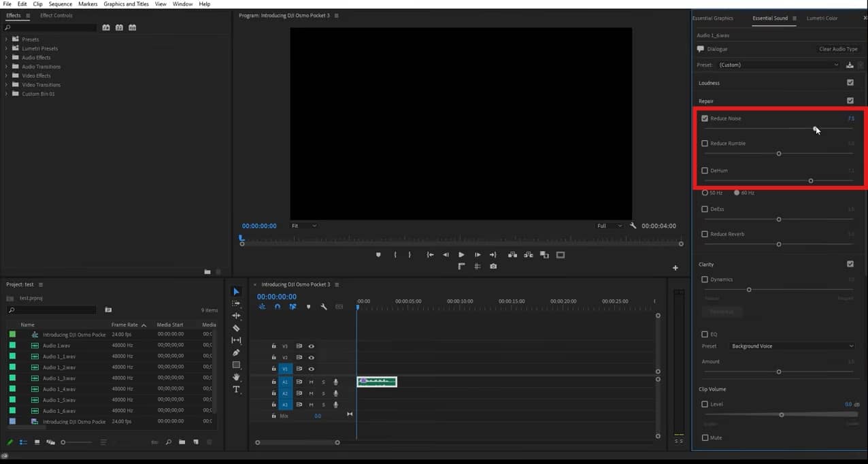Toggle Linked Selection in timeline
Screen dimensions: 868x464
click(x=293, y=307)
